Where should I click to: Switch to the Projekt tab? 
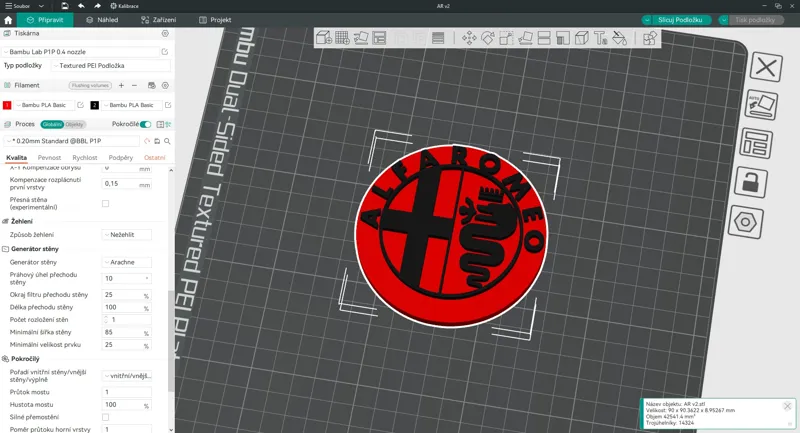215,20
